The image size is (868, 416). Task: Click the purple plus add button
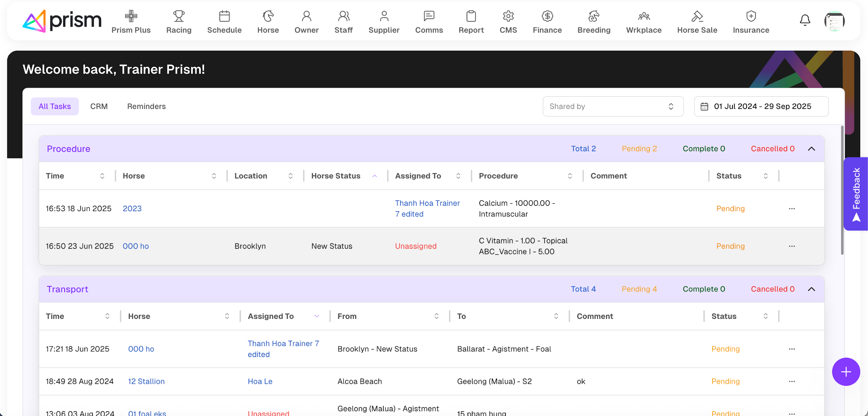846,372
